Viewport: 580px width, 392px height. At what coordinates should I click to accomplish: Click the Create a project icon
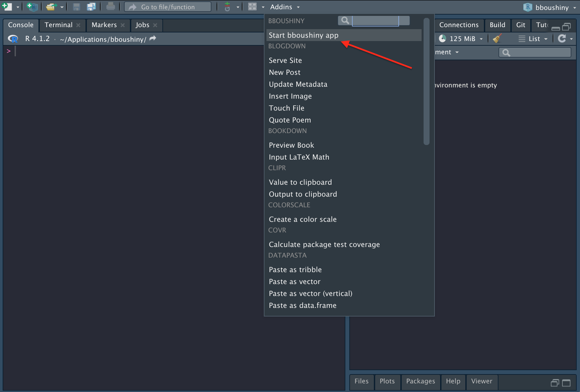(x=32, y=7)
